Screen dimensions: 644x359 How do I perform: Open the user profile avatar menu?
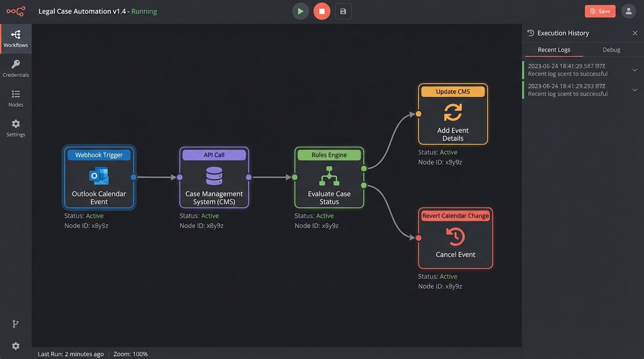click(x=629, y=11)
